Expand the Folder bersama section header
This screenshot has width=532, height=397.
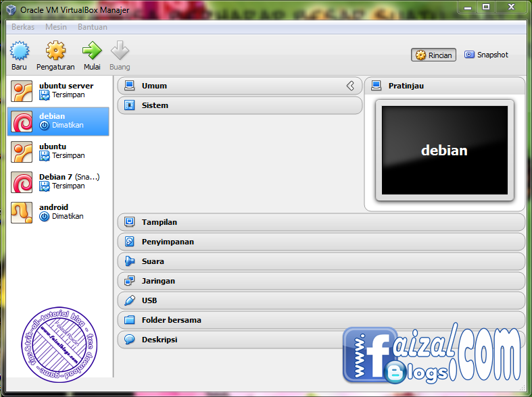tap(321, 320)
